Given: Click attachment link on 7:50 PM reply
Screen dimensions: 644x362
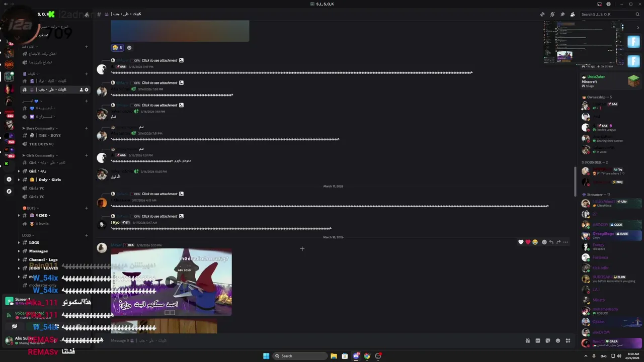Looking at the screenshot, I should click(159, 82).
